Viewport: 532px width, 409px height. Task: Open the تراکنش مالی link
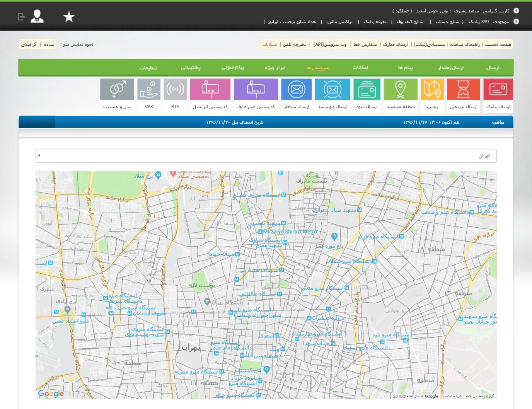click(340, 22)
